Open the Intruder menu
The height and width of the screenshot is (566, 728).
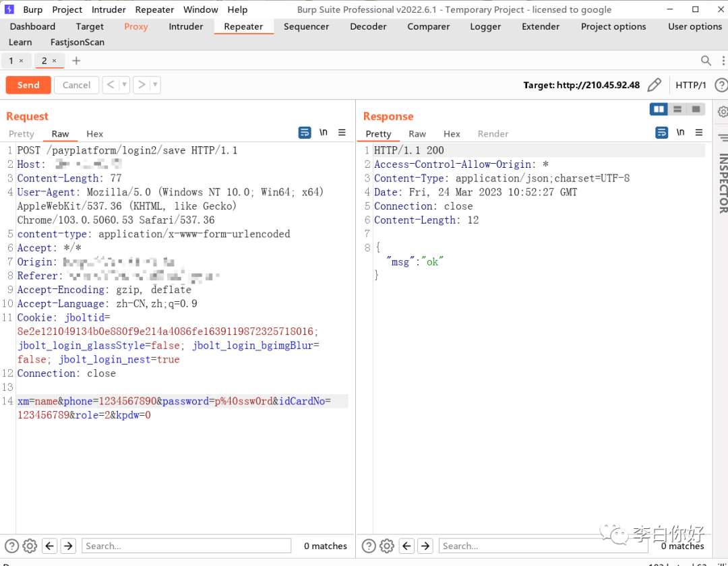tap(109, 9)
